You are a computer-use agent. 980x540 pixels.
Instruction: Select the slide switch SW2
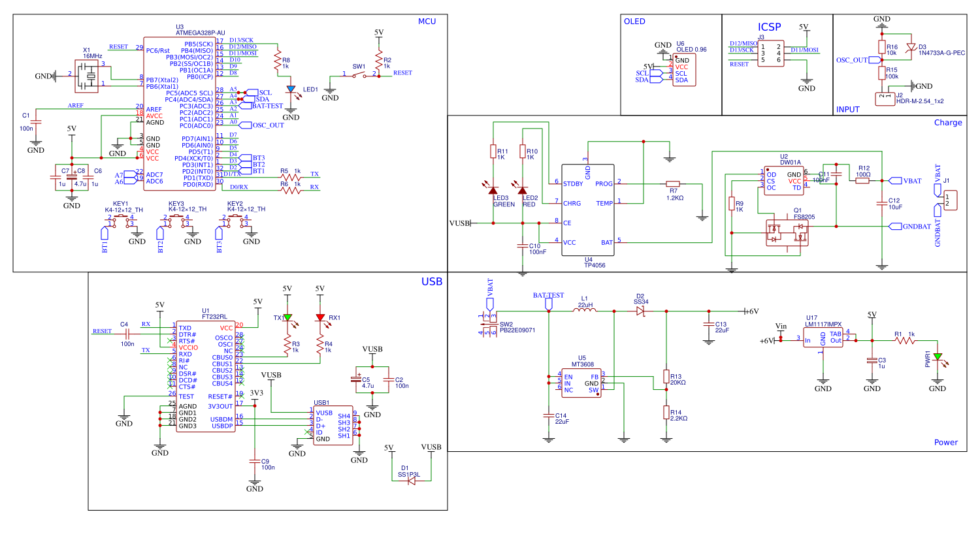487,325
